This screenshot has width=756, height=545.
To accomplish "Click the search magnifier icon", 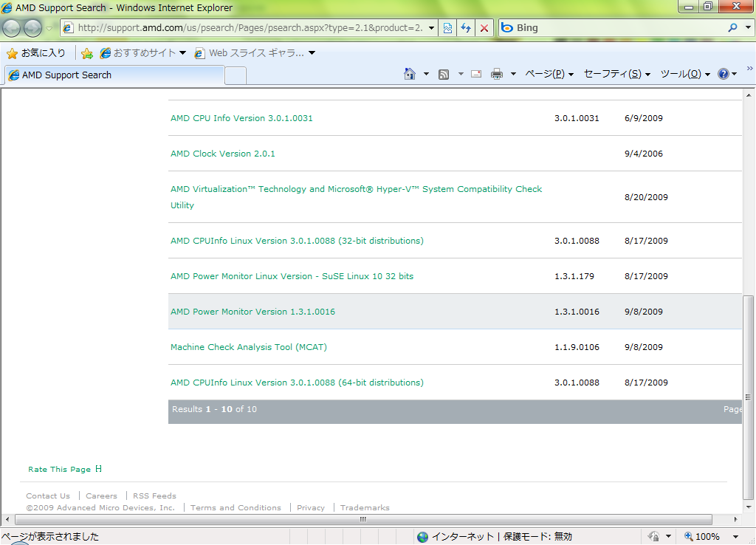I will [733, 28].
